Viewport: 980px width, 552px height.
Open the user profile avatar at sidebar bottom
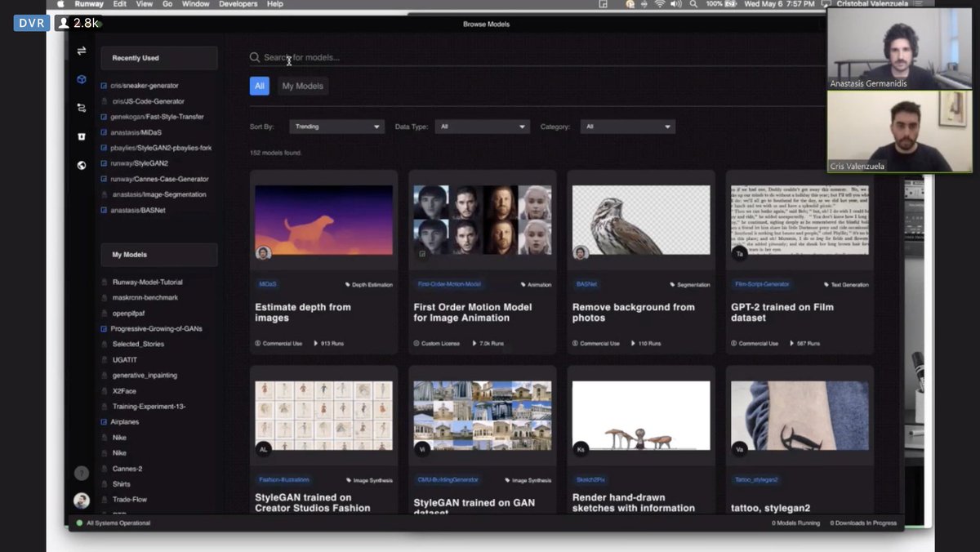(x=82, y=501)
